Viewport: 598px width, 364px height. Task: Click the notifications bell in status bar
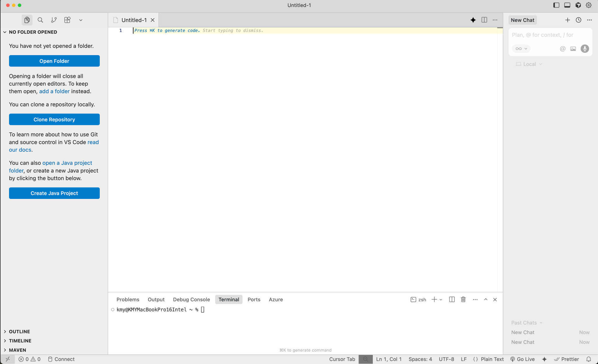pyautogui.click(x=589, y=359)
